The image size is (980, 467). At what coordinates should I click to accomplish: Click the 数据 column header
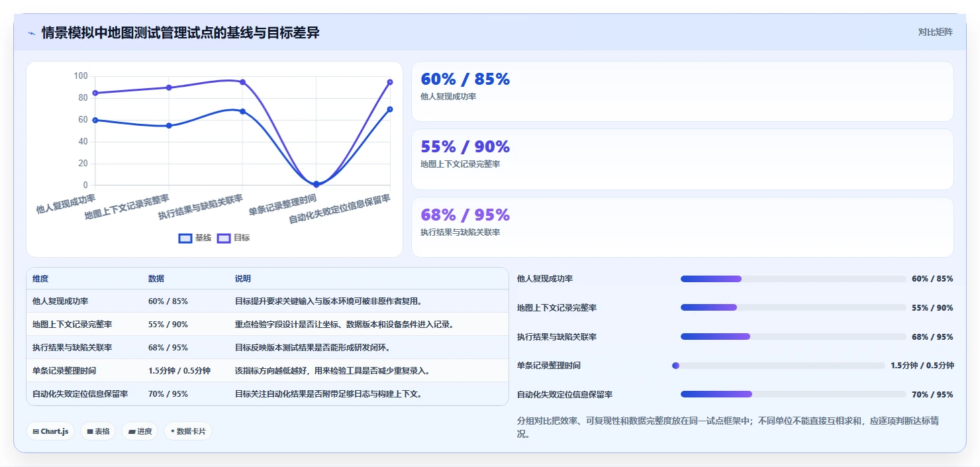(156, 278)
